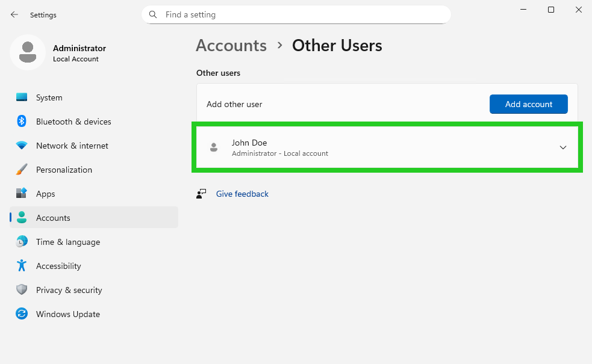The height and width of the screenshot is (364, 592).
Task: Select the System sidebar icon
Action: pyautogui.click(x=22, y=97)
